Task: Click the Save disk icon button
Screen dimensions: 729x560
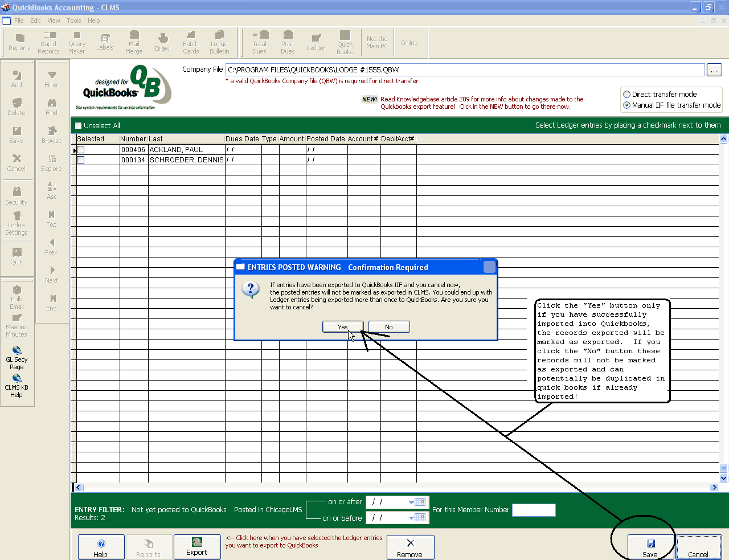Action: coord(650,547)
